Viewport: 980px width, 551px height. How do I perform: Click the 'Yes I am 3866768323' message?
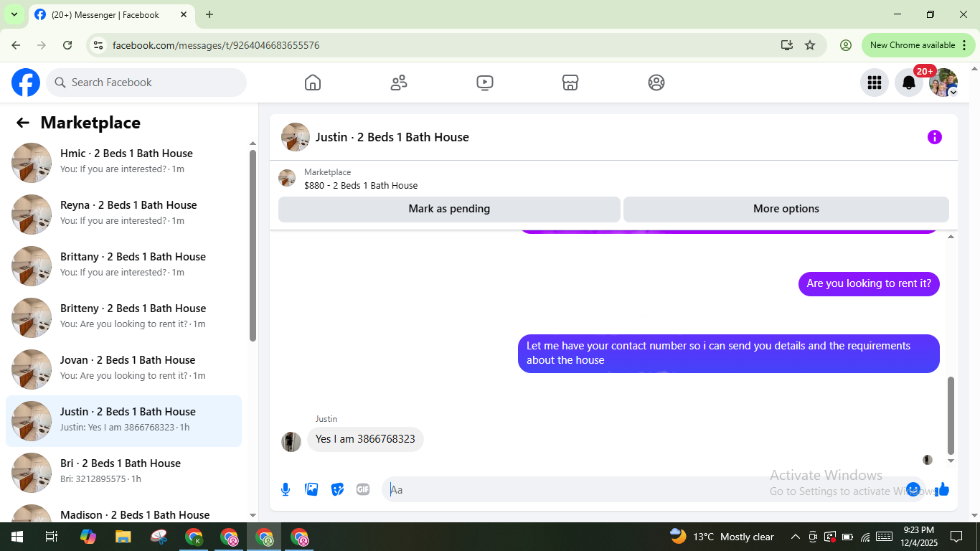(365, 439)
